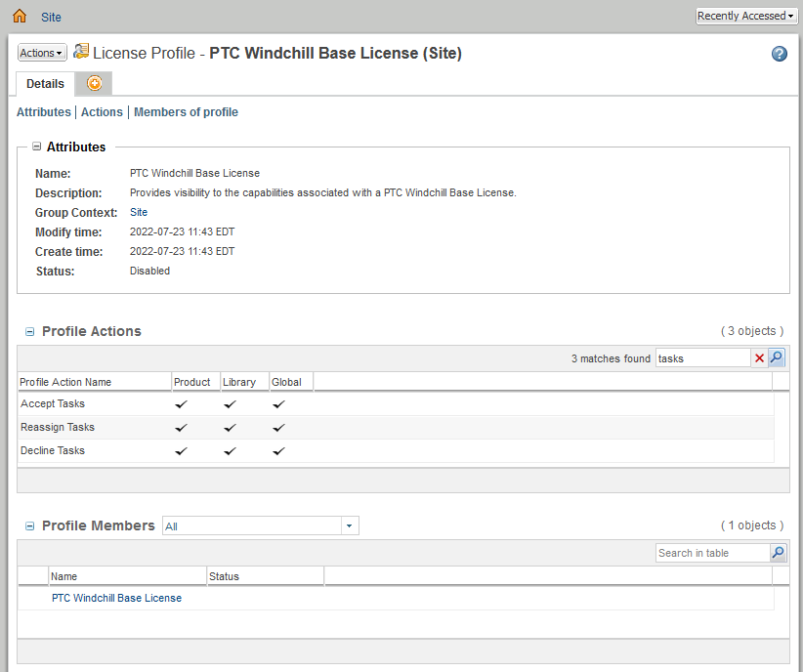Sort members by Name column
The width and height of the screenshot is (803, 672).
[127, 576]
